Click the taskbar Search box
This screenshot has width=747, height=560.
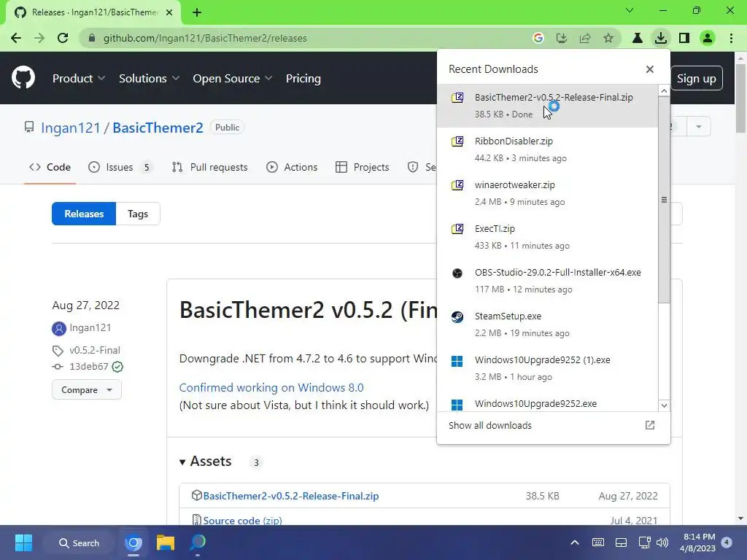click(79, 542)
